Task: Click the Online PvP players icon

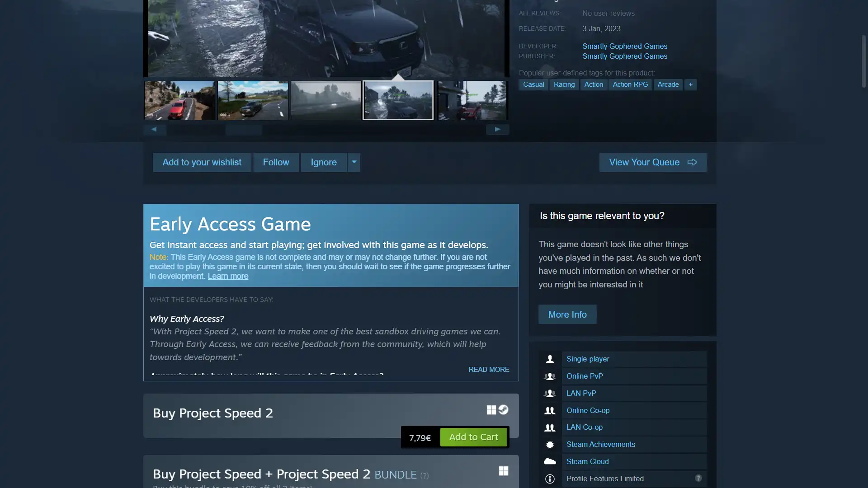Action: tap(550, 376)
